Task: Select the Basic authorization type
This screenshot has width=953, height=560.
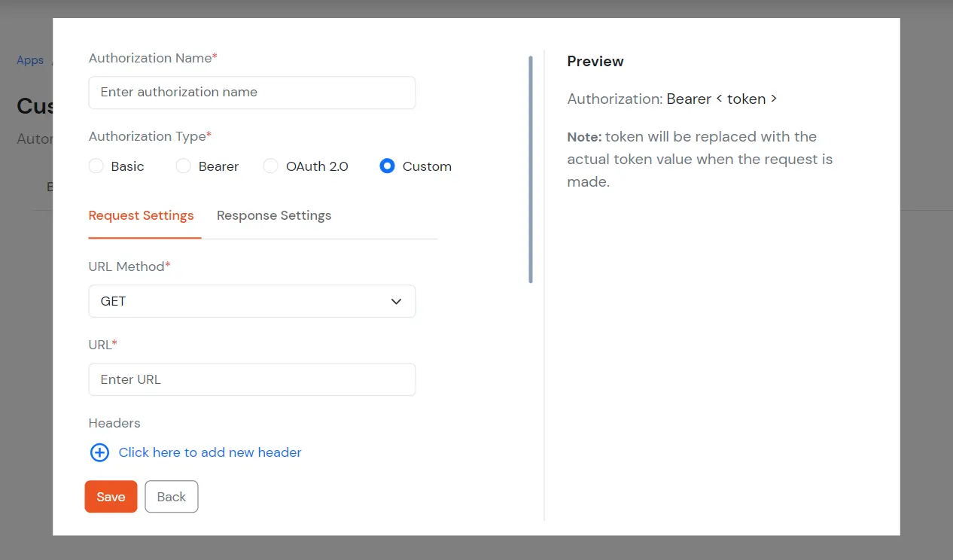Action: [x=96, y=166]
